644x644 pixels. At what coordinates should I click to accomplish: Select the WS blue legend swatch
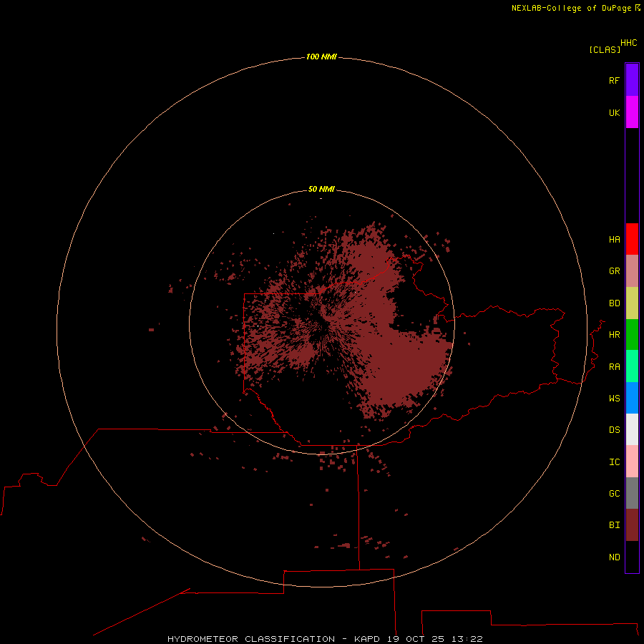pyautogui.click(x=632, y=398)
